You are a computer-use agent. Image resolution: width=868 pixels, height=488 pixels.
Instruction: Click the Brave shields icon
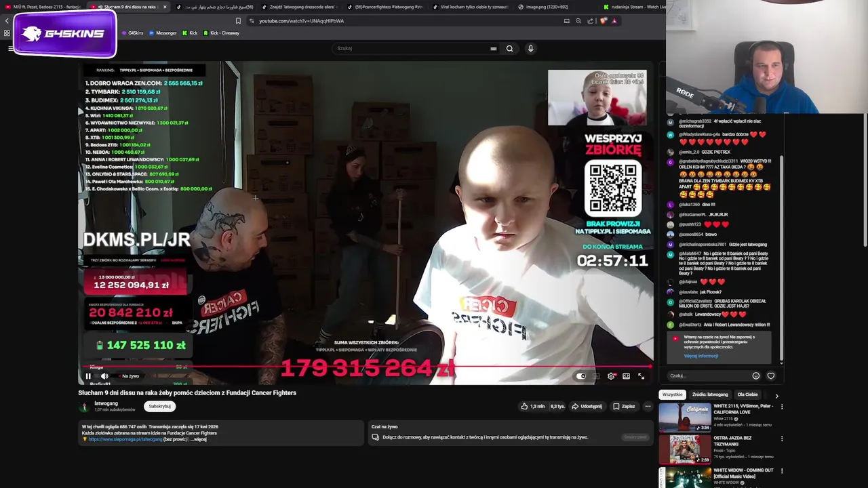(603, 21)
